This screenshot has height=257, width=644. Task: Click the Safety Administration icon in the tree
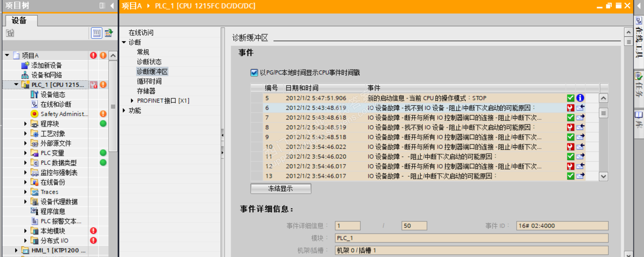(x=35, y=114)
